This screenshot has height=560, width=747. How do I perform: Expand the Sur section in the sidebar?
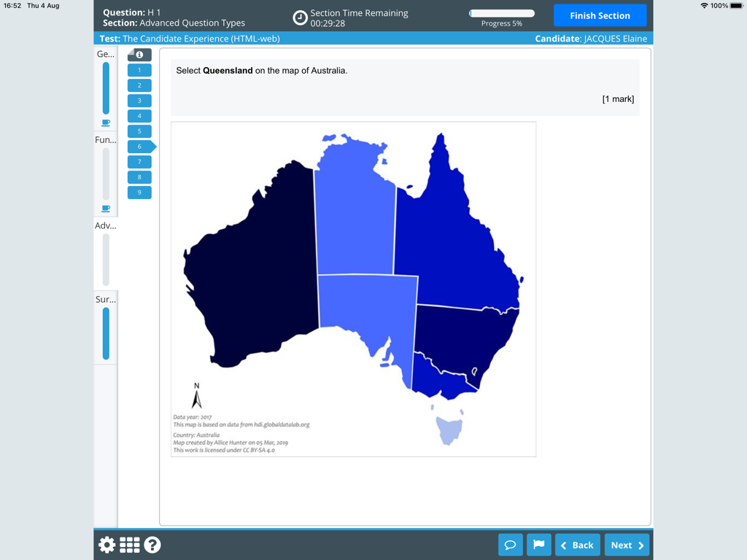pos(105,299)
